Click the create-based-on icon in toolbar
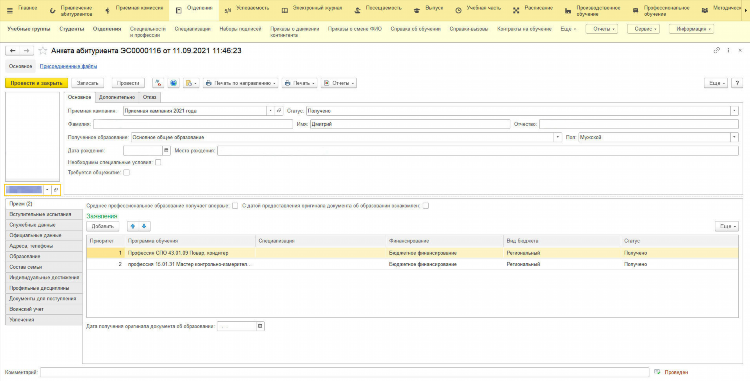 [191, 83]
